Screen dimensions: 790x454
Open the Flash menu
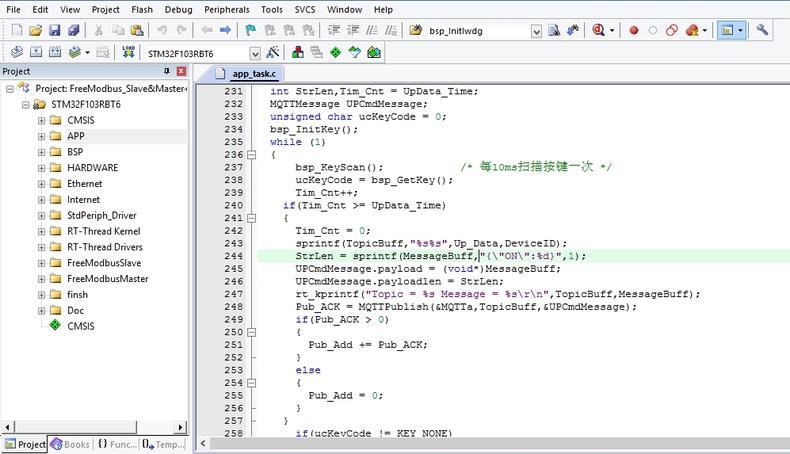pyautogui.click(x=142, y=9)
